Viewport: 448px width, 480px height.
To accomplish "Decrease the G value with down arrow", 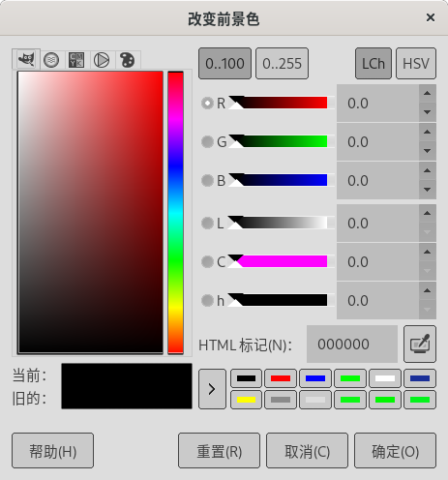I will (x=428, y=151).
